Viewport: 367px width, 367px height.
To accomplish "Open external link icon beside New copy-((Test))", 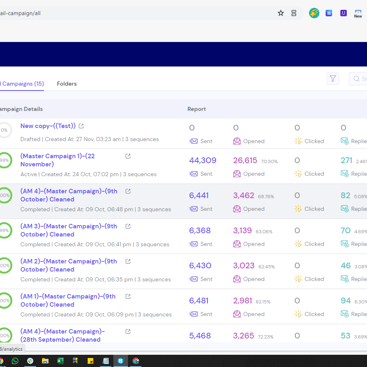I will tap(81, 126).
